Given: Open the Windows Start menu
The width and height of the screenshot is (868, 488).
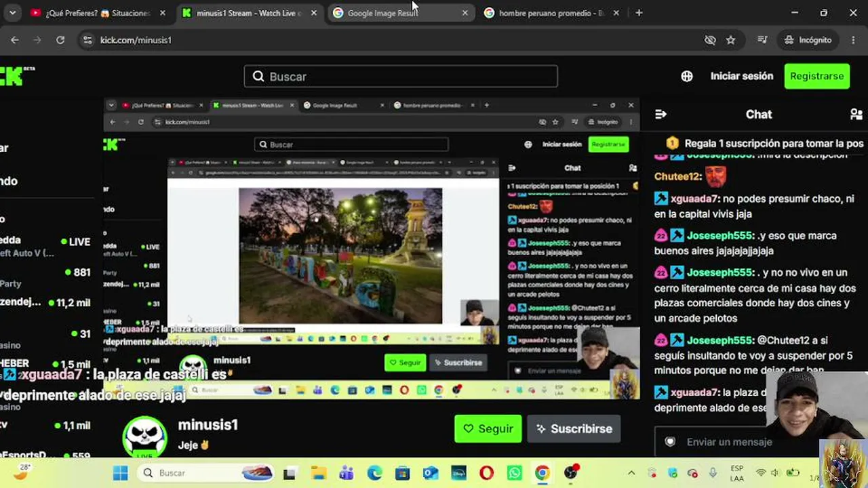Looking at the screenshot, I should [121, 473].
